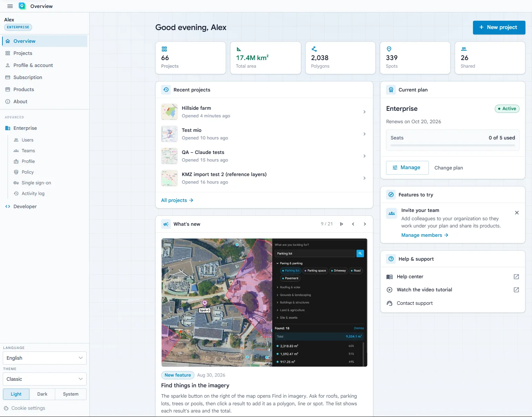Open the Hillside farm project chevron
The width and height of the screenshot is (532, 417).
(x=364, y=112)
